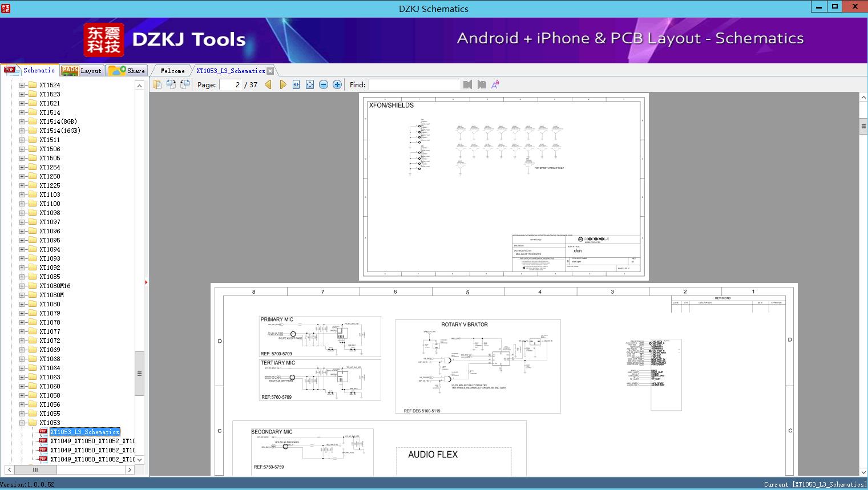Select the XT1085 folder label

tap(50, 277)
